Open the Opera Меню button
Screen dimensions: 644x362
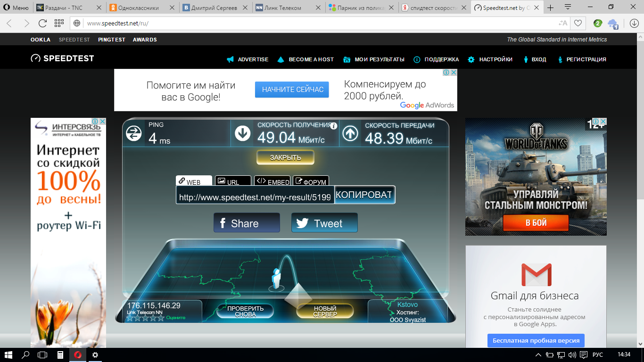click(x=17, y=8)
